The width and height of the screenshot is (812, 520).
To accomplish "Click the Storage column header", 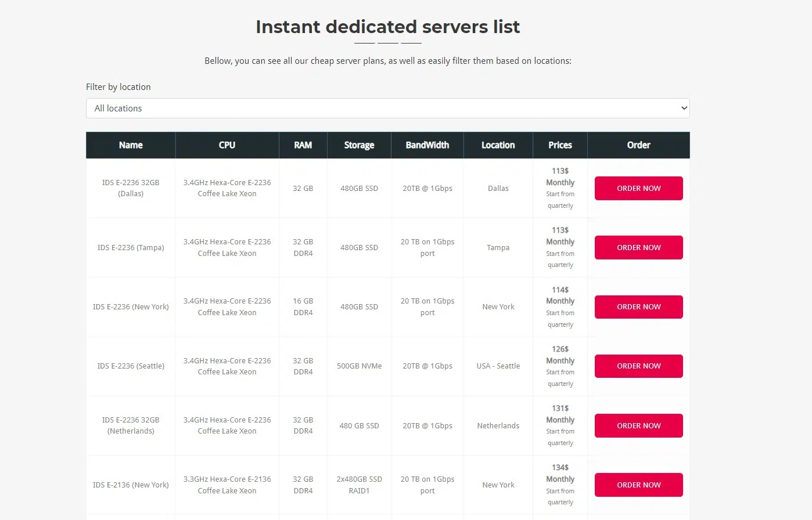I will tap(359, 145).
